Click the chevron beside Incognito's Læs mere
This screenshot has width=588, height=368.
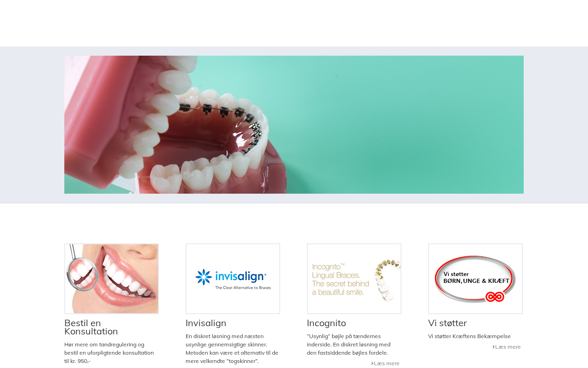tap(372, 363)
